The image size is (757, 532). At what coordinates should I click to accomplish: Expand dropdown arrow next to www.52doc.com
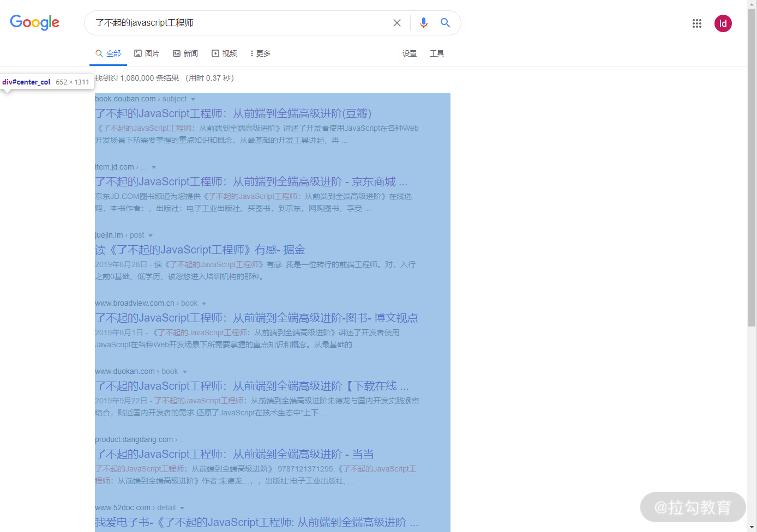click(182, 508)
